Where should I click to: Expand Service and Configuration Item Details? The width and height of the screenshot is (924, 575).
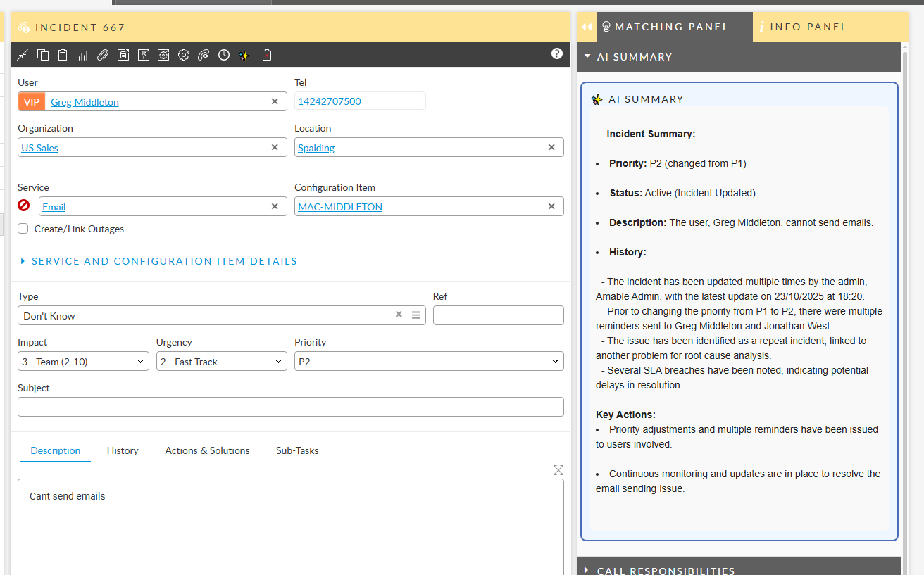click(163, 260)
